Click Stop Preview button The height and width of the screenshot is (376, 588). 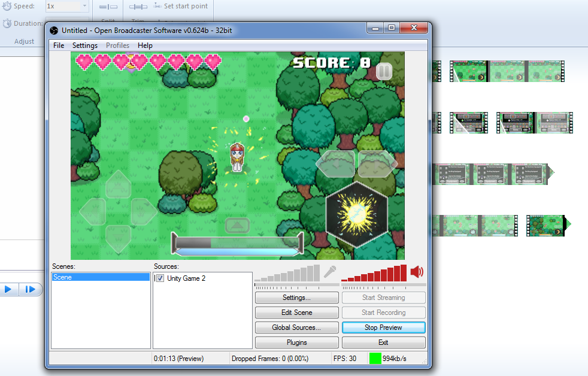(384, 328)
